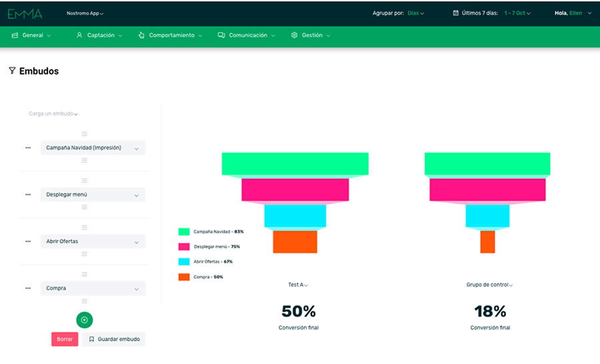Open the Comportamiento menu
600x364 pixels.
pyautogui.click(x=171, y=35)
